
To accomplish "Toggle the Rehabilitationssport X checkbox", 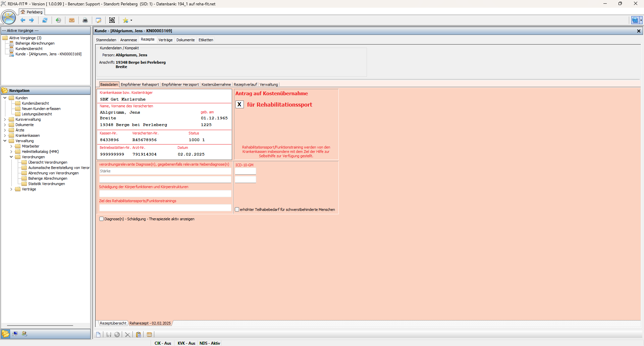I will coord(239,105).
